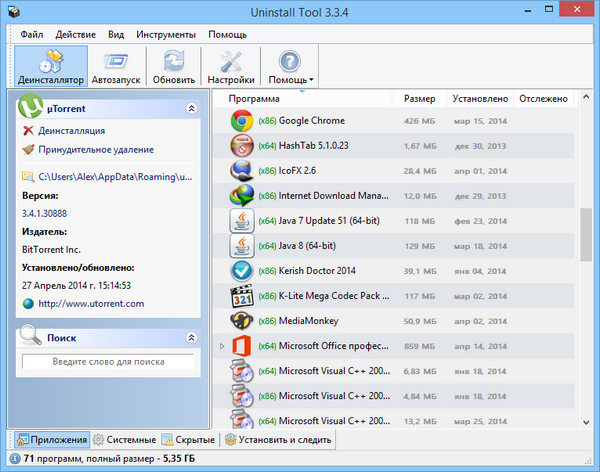The width and height of the screenshot is (600, 472).
Task: Collapse the µTorrent details panel
Action: tap(191, 107)
